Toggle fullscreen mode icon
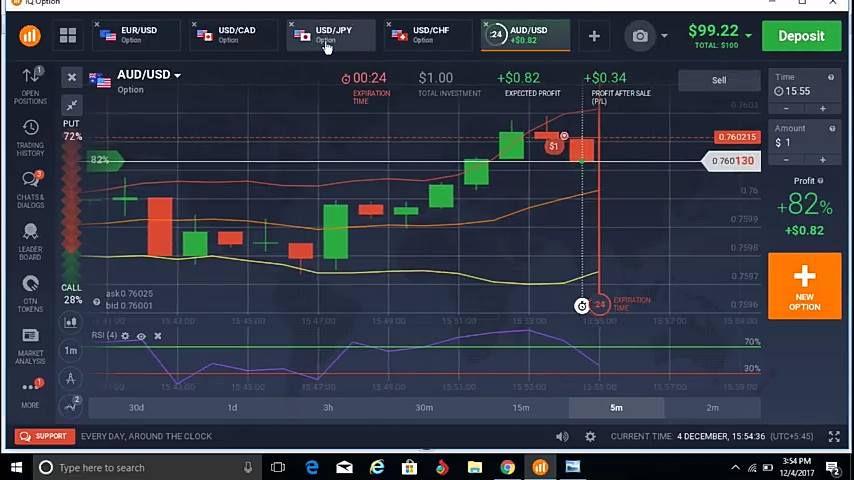Image resolution: width=854 pixels, height=480 pixels. (x=834, y=436)
